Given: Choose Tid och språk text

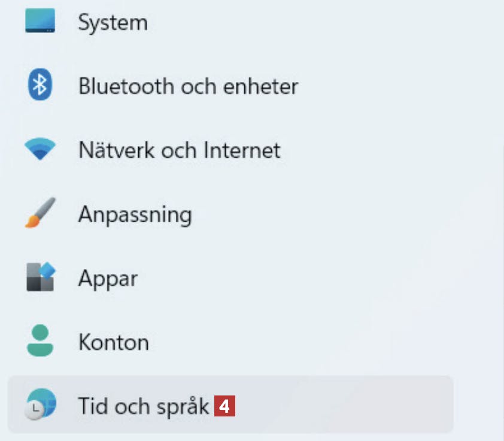Looking at the screenshot, I should pos(144,406).
